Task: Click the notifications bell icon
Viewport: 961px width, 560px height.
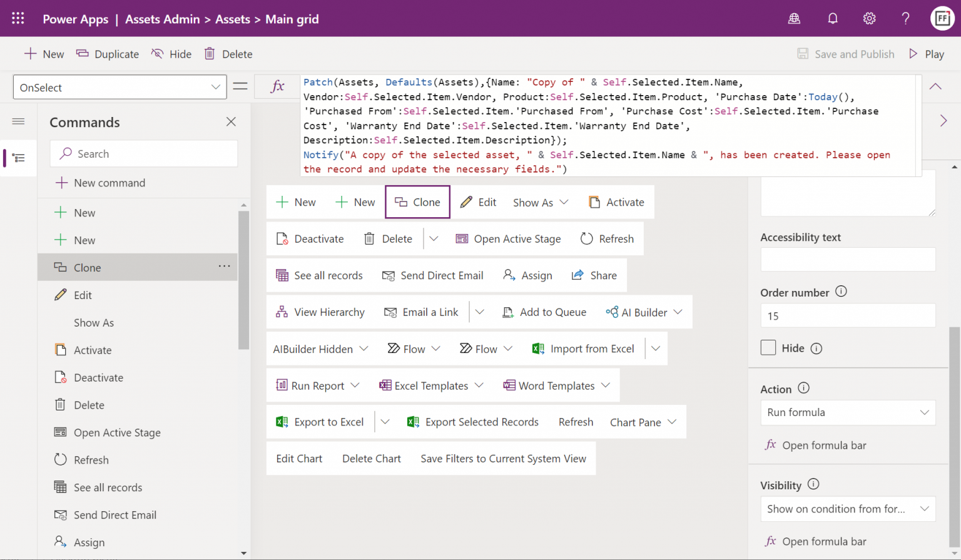Action: pos(832,19)
